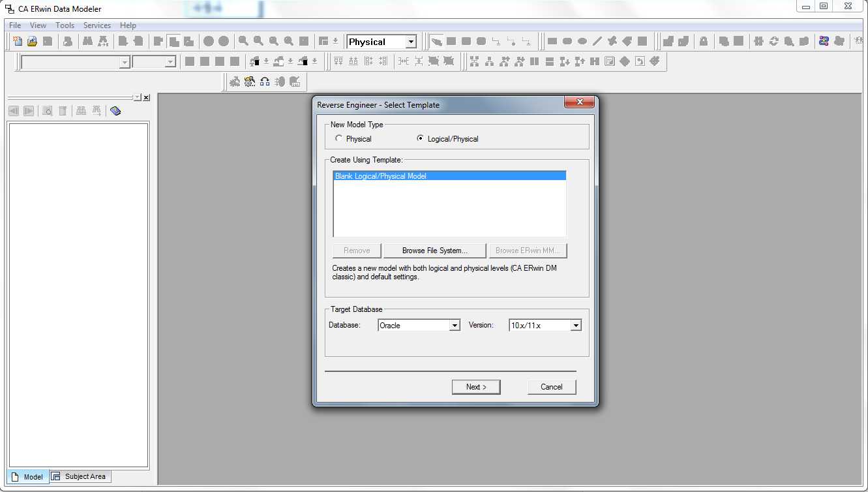Image resolution: width=868 pixels, height=492 pixels.
Task: Open the Version 10.x/11.x dropdown
Action: 576,325
